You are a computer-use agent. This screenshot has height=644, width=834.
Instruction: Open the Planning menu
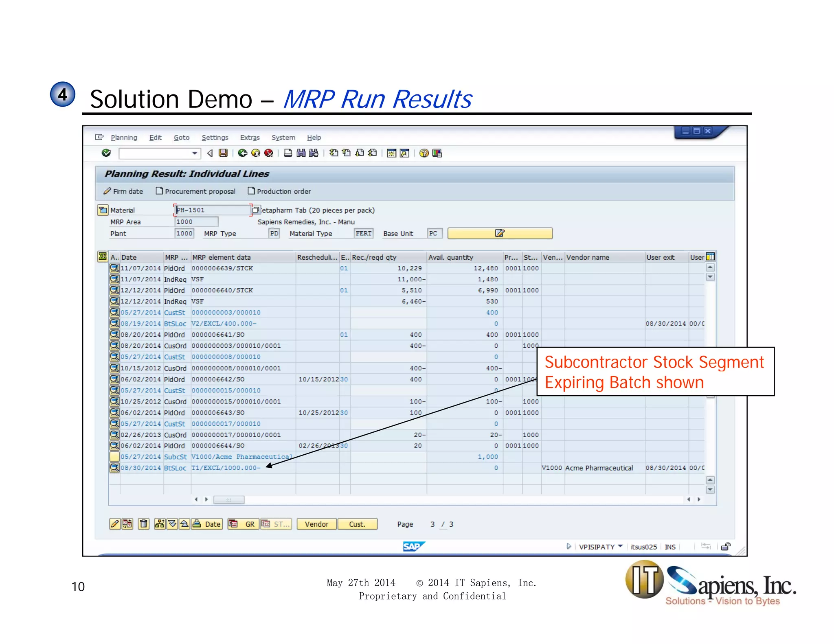coord(124,138)
